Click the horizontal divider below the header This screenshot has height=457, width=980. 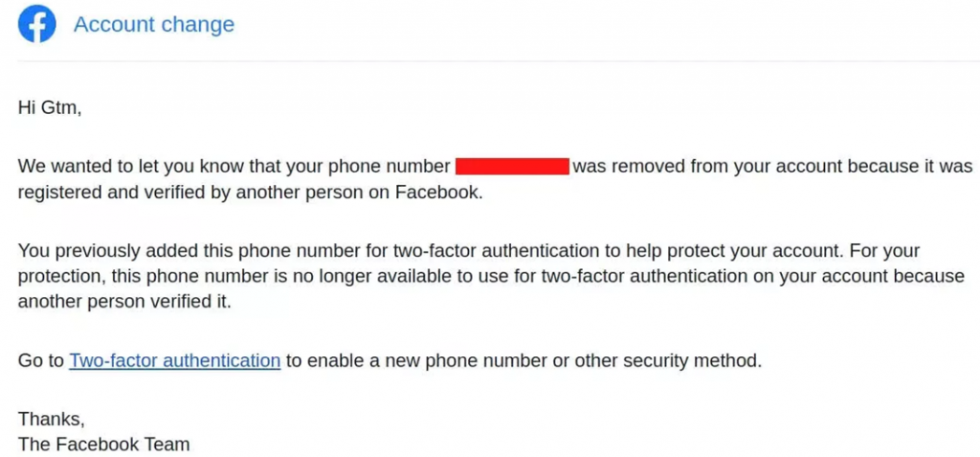pyautogui.click(x=498, y=61)
